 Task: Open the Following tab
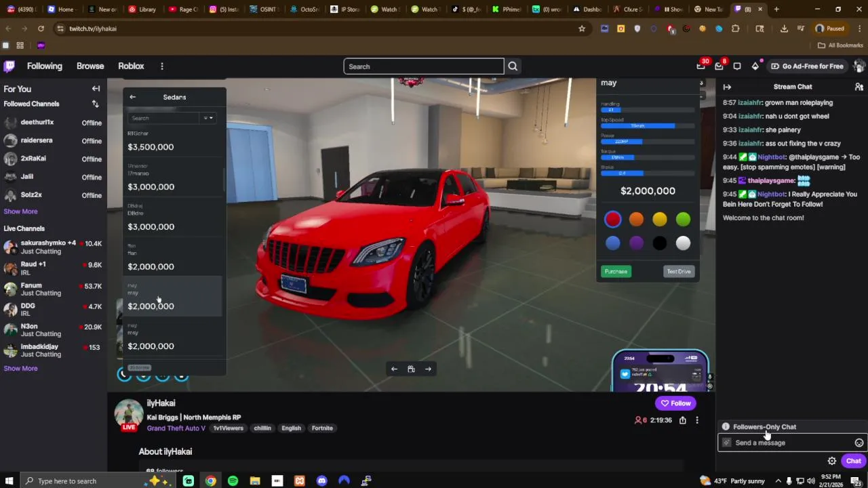tap(44, 66)
